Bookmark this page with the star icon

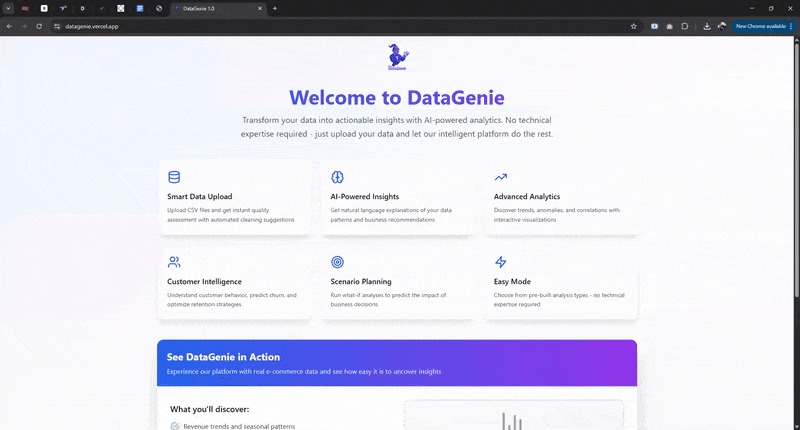(634, 26)
